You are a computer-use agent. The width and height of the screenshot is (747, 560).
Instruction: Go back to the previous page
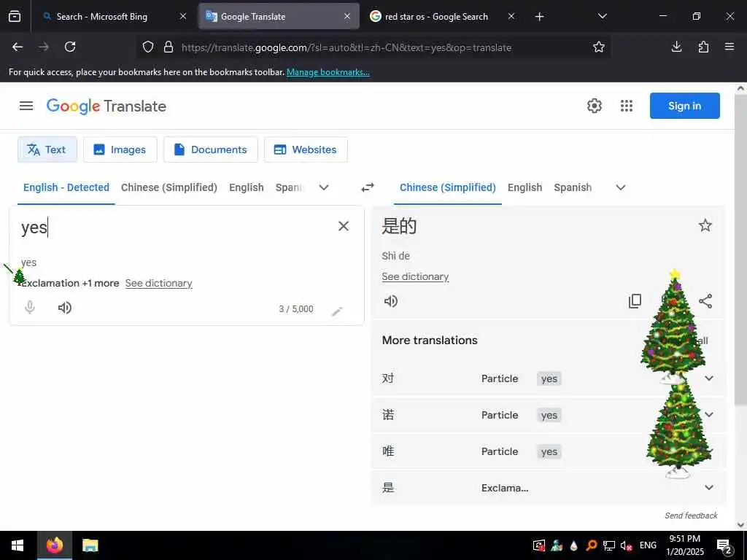(18, 47)
